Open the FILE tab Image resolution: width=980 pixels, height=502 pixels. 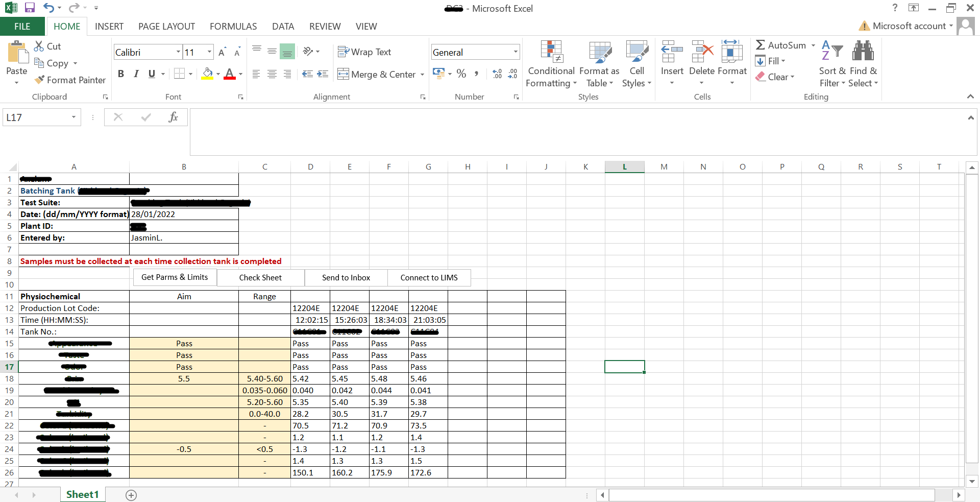[x=22, y=27]
